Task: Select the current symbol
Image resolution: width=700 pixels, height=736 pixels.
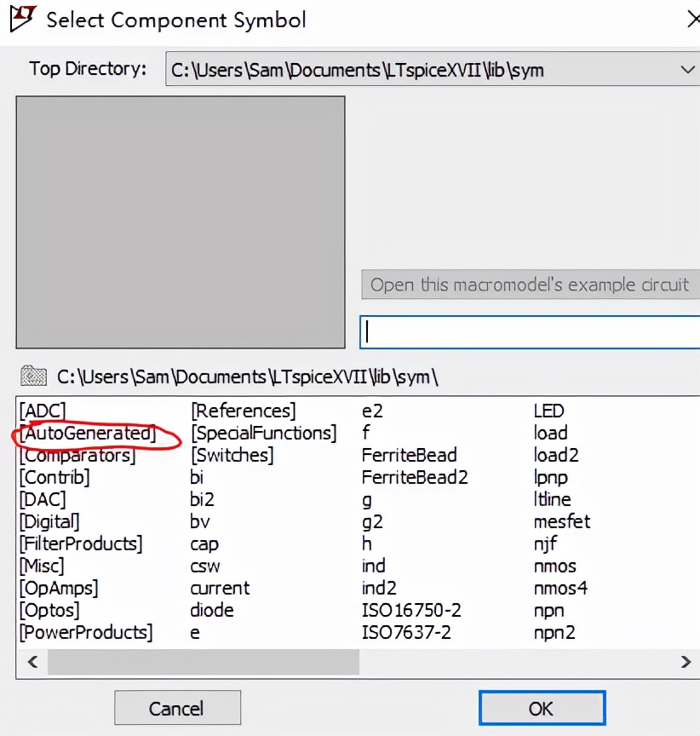Action: pyautogui.click(x=220, y=588)
